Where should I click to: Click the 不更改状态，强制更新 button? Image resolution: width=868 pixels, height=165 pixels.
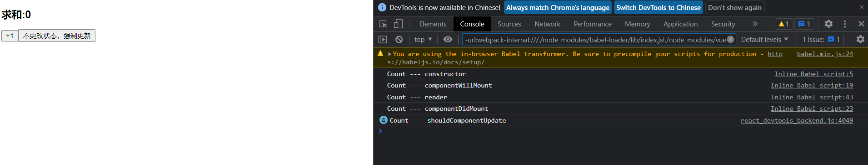pyautogui.click(x=57, y=36)
